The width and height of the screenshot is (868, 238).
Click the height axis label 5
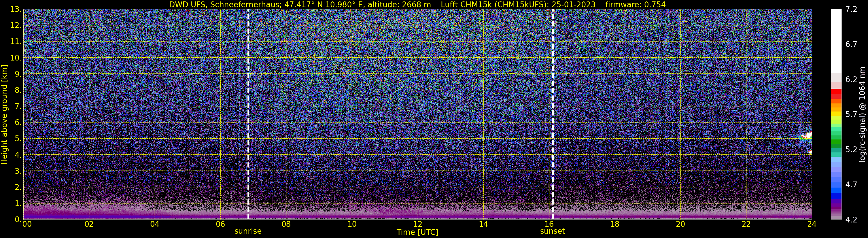click(x=18, y=139)
